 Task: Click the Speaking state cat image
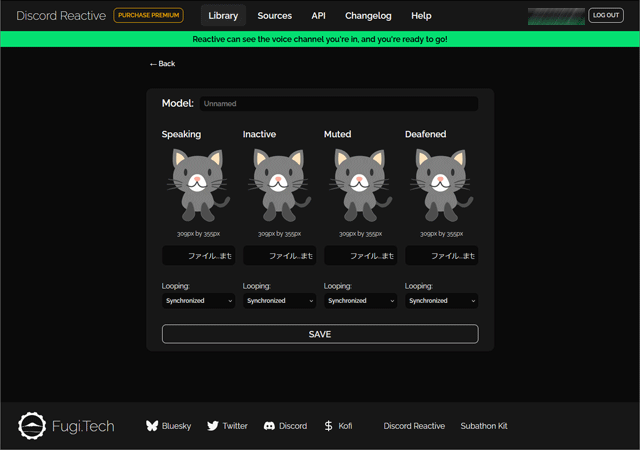(x=198, y=185)
